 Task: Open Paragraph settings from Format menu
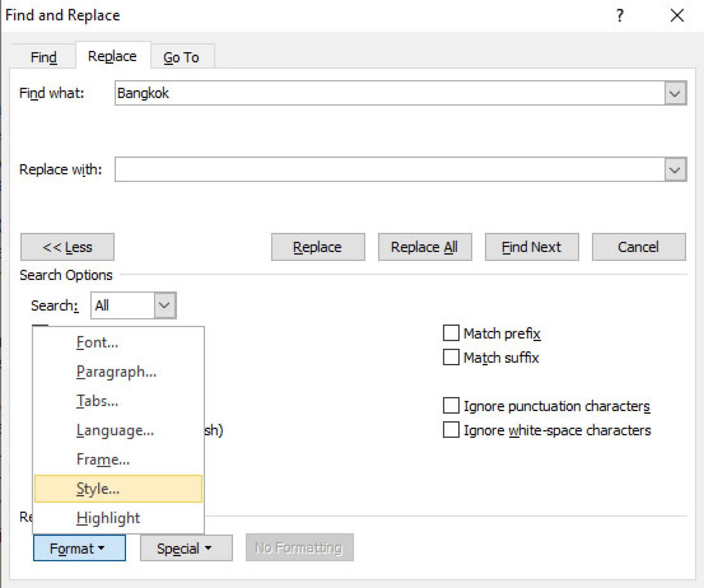coord(116,371)
